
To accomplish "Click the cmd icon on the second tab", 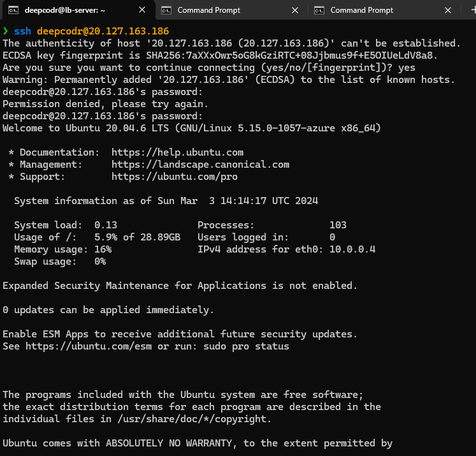I will point(166,10).
